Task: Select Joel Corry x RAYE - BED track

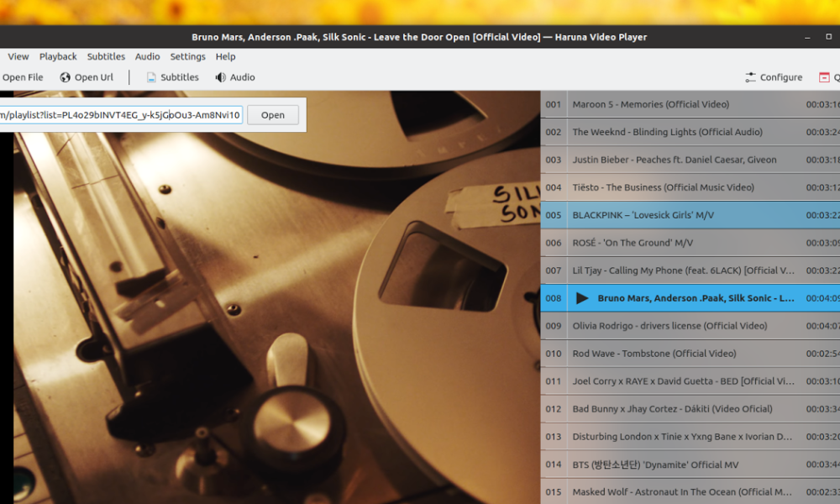Action: click(x=690, y=381)
